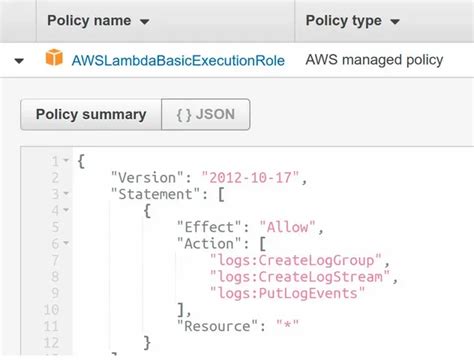Switch to the Policy summary tab
The width and height of the screenshot is (474, 360).
coord(91,114)
